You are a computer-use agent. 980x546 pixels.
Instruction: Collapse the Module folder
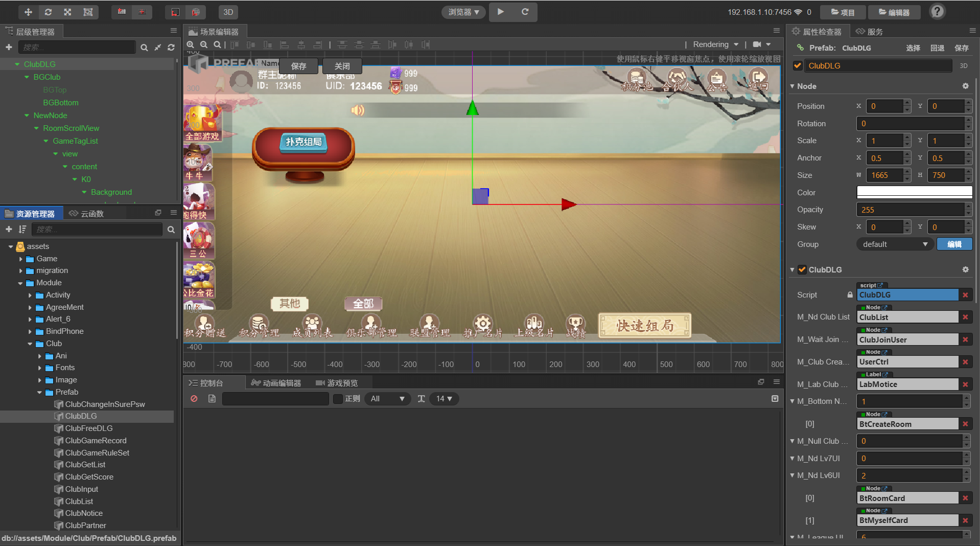[x=20, y=283]
